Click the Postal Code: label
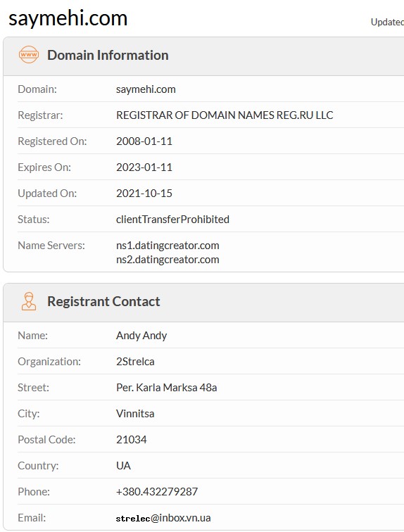 click(x=46, y=440)
